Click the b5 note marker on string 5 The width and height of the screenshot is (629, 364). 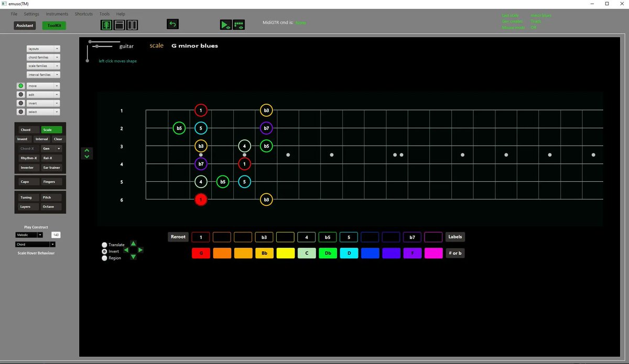pyautogui.click(x=223, y=182)
